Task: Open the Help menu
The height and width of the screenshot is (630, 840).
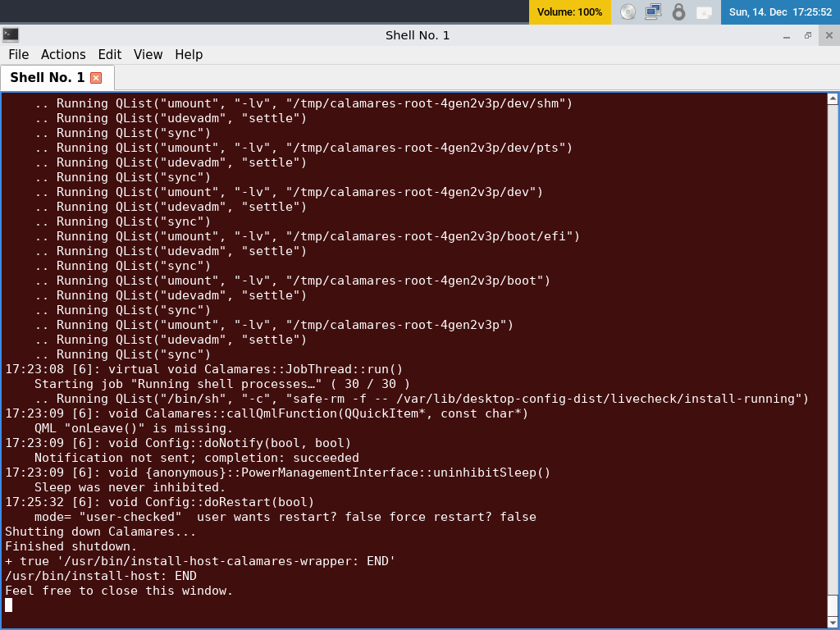Action: [189, 54]
